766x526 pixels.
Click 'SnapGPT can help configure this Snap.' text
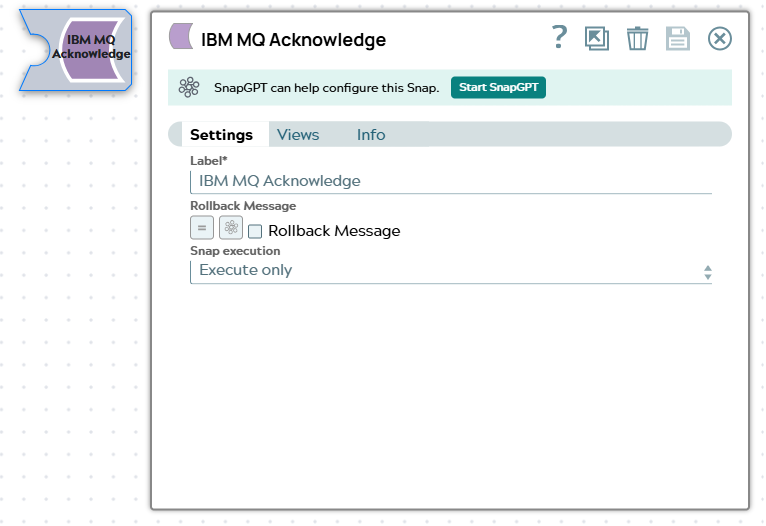coord(326,88)
